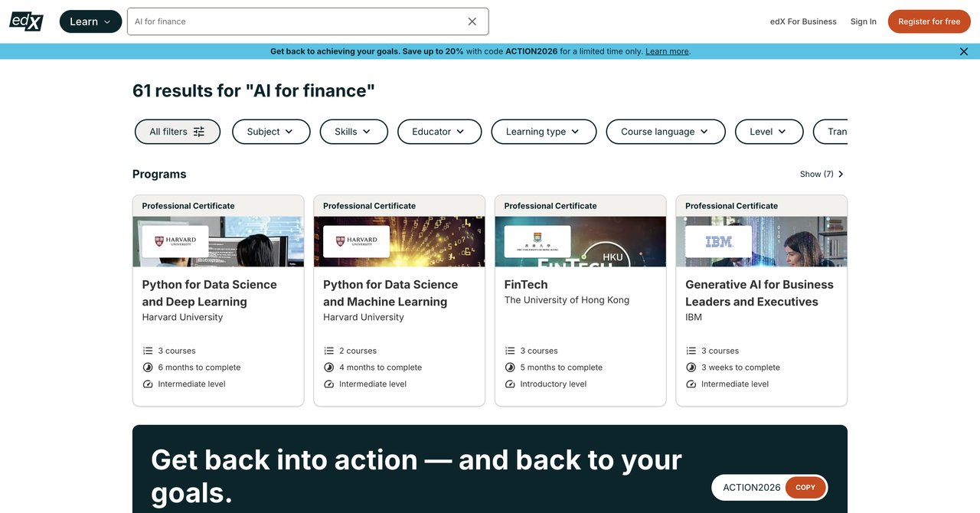The image size is (980, 513).
Task: Open the Learn dropdown menu
Action: tap(90, 21)
